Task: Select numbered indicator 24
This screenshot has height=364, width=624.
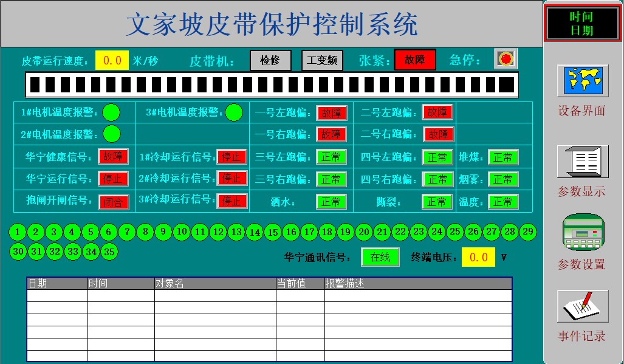Action: pos(437,232)
